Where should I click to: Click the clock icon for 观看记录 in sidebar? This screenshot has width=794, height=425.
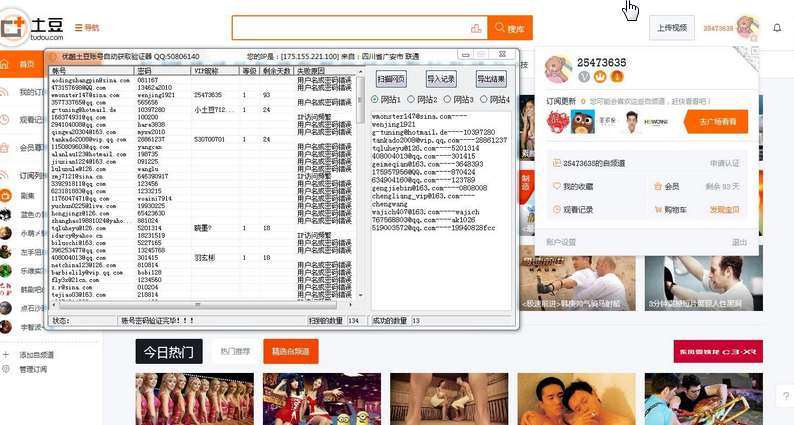click(x=5, y=120)
